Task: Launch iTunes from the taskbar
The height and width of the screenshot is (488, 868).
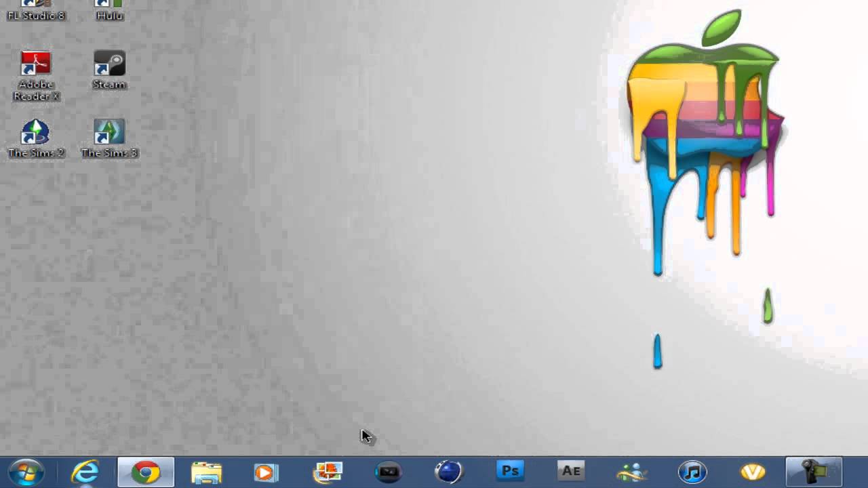Action: [692, 472]
